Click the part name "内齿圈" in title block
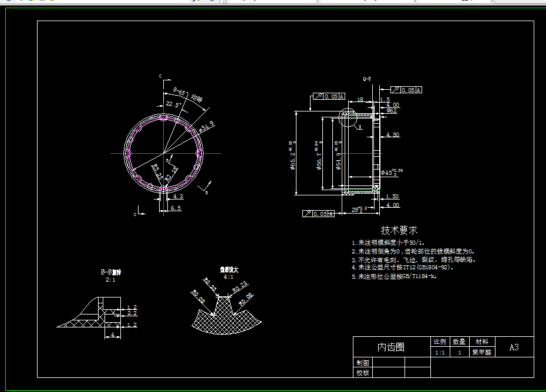 tap(391, 347)
